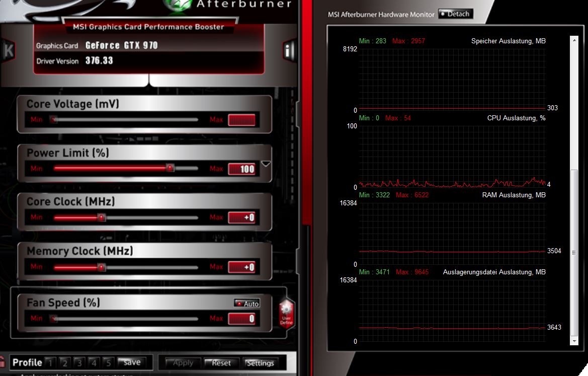
Task: Click the Fan Speed slider track
Action: click(x=126, y=319)
